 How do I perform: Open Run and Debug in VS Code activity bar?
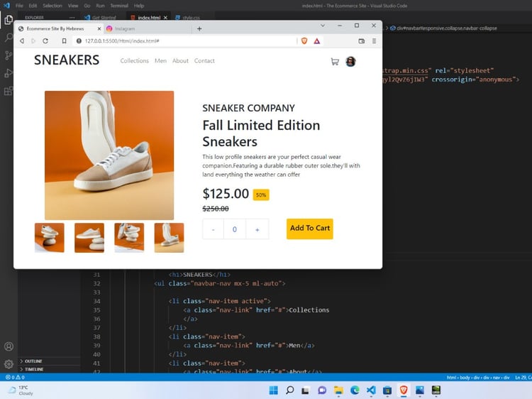pyautogui.click(x=9, y=73)
